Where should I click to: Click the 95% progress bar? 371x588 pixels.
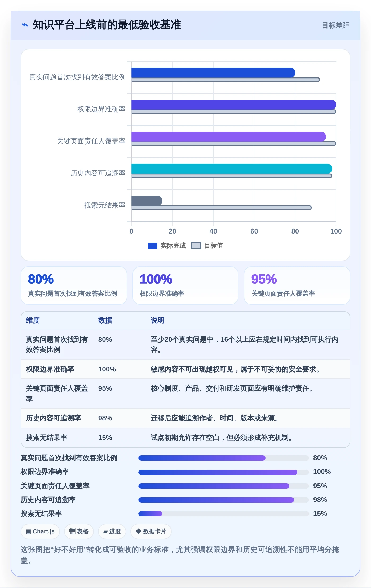223,486
